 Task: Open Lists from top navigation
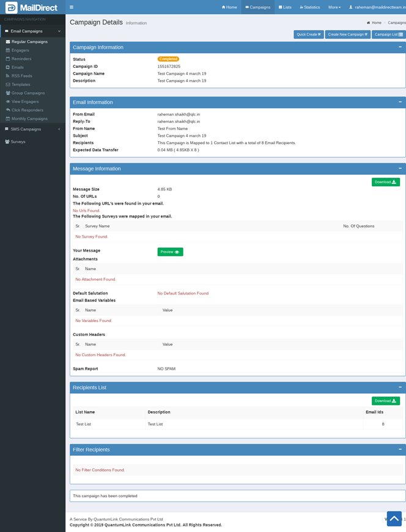(x=285, y=7)
